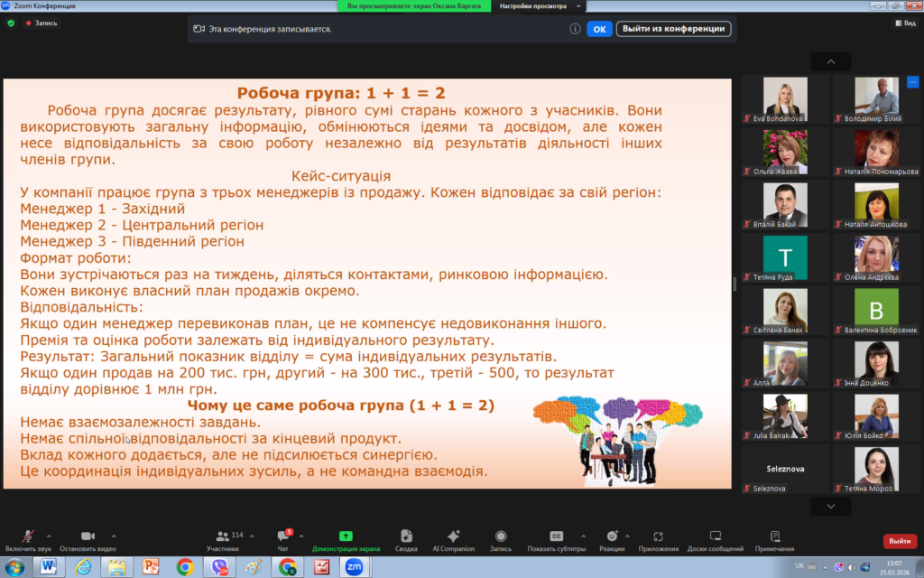Open Доски сообщений whiteboards
Viewport: 924px width, 578px height.
coord(715,536)
